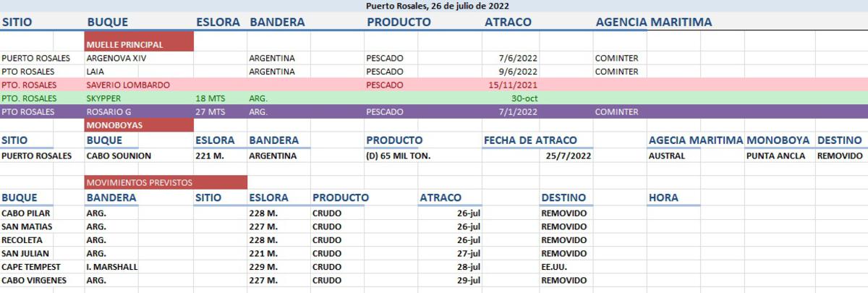Click the CABO PILAR vessel cell
The height and width of the screenshot is (293, 868).
coord(42,213)
